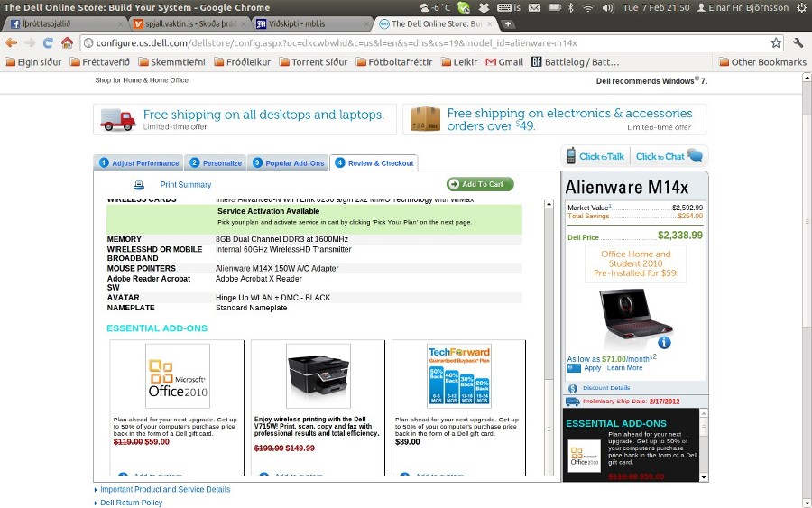The width and height of the screenshot is (812, 508).
Task: Click the configuration summary vertical scrollbar
Action: click(x=549, y=334)
